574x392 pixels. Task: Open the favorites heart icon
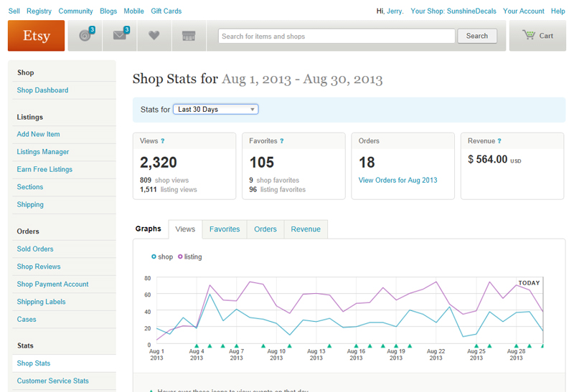[154, 35]
